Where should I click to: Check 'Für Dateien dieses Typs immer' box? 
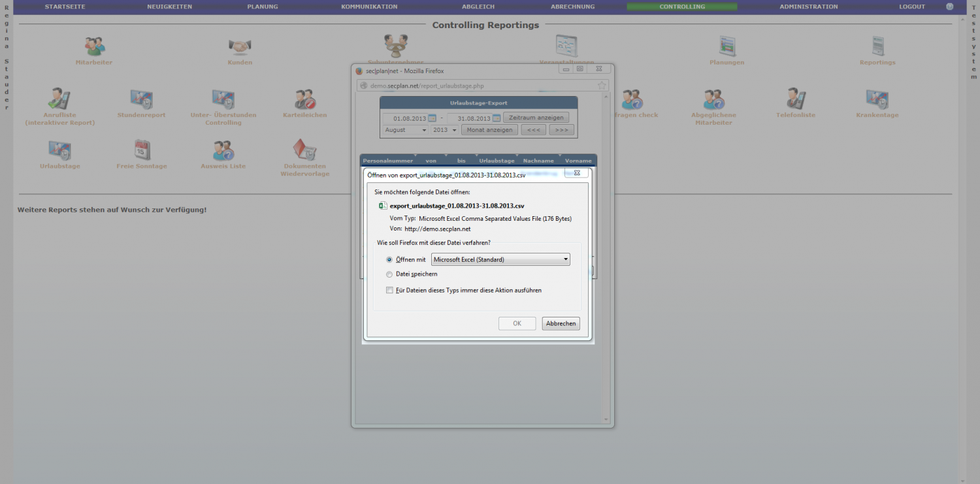(389, 290)
